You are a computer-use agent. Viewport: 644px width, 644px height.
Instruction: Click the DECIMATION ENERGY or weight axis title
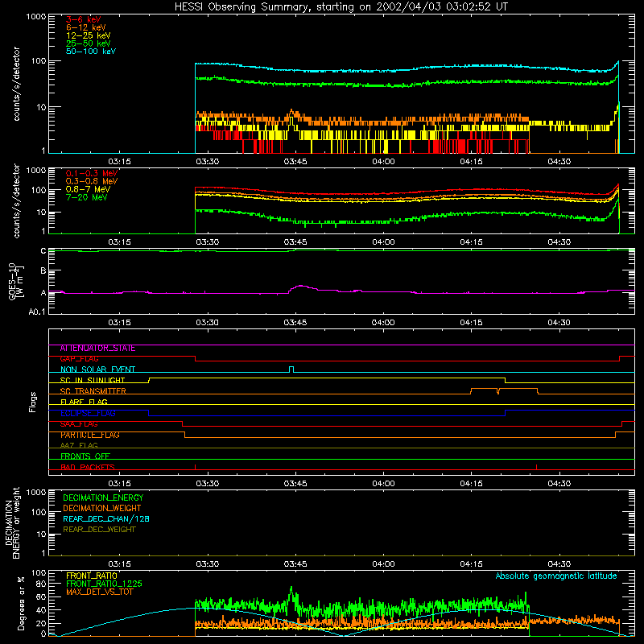[x=13, y=522]
